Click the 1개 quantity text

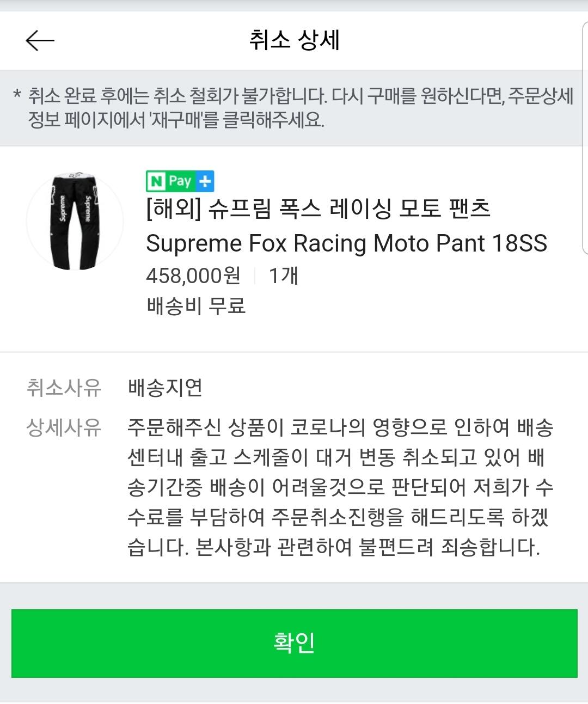tap(283, 276)
